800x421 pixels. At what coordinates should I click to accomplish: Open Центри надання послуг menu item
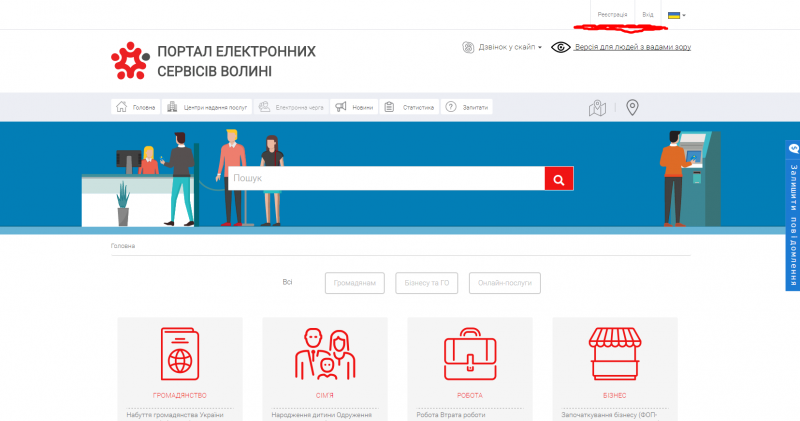click(207, 107)
